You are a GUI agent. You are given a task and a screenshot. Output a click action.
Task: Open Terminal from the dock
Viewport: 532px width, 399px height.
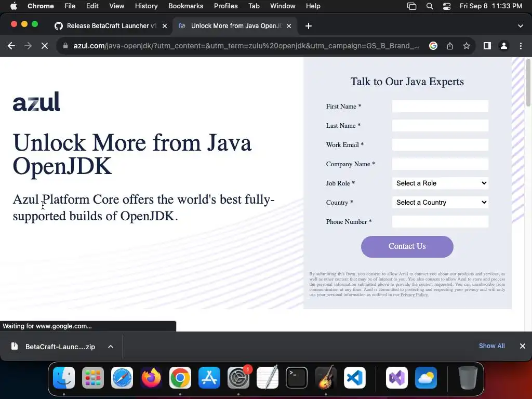click(297, 378)
